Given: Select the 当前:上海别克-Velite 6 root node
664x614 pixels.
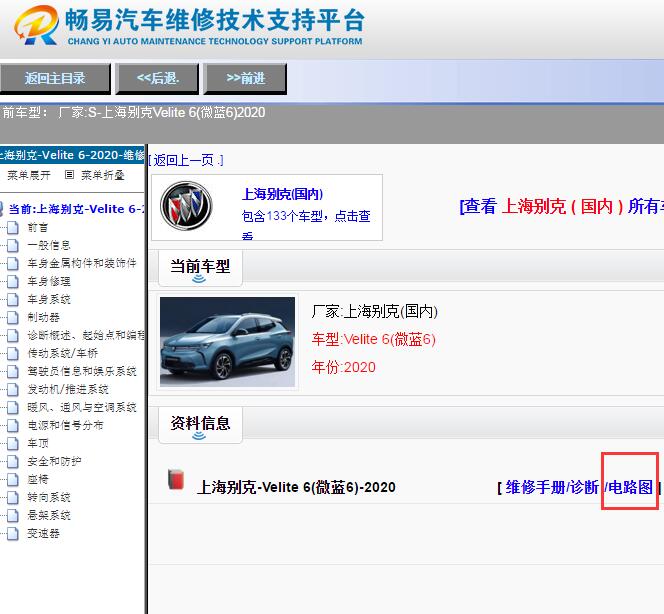Looking at the screenshot, I should [76, 209].
